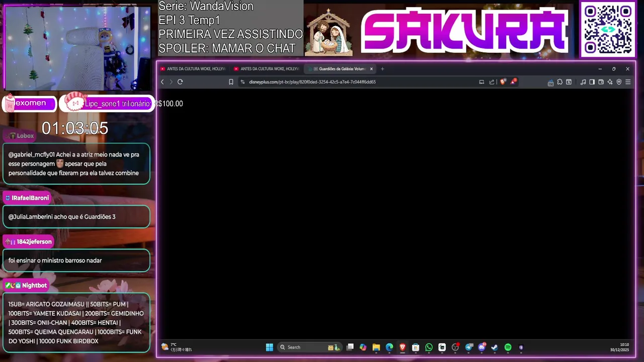The image size is (644, 362).
Task: Open Task View from the taskbar
Action: click(x=350, y=347)
